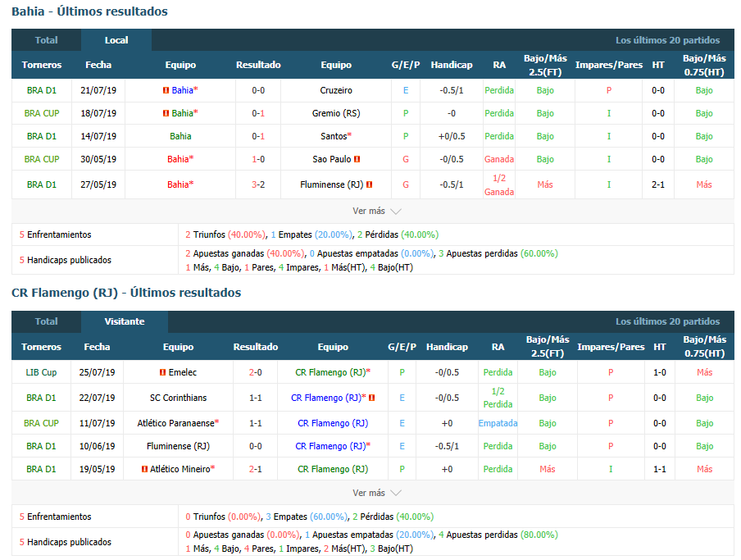The height and width of the screenshot is (560, 741).
Task: Click Flamengo table Handicap column header
Action: tap(447, 347)
